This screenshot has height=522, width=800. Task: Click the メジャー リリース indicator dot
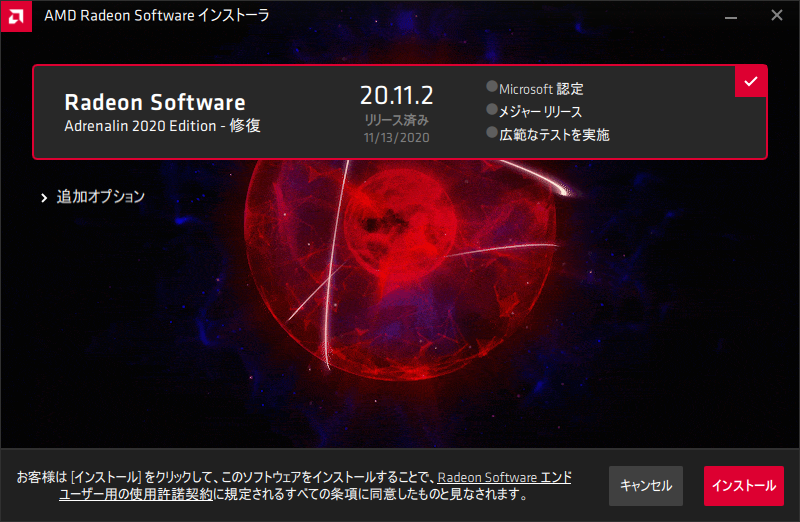[492, 109]
